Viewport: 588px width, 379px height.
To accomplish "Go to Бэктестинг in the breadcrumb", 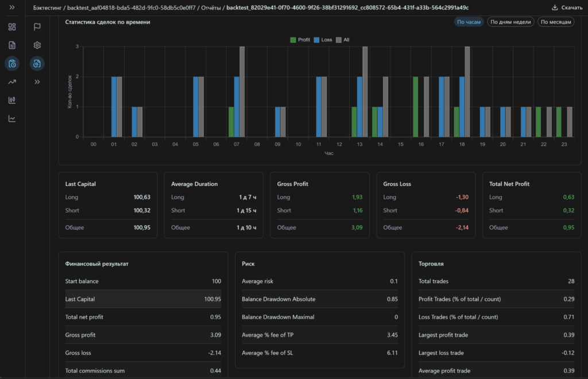I will point(47,7).
